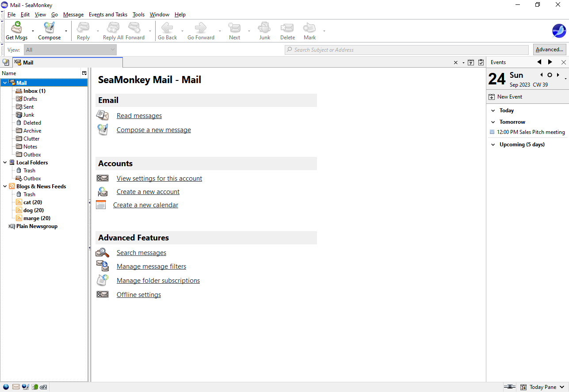Open the Tools menu
Image resolution: width=569 pixels, height=392 pixels.
pos(138,15)
